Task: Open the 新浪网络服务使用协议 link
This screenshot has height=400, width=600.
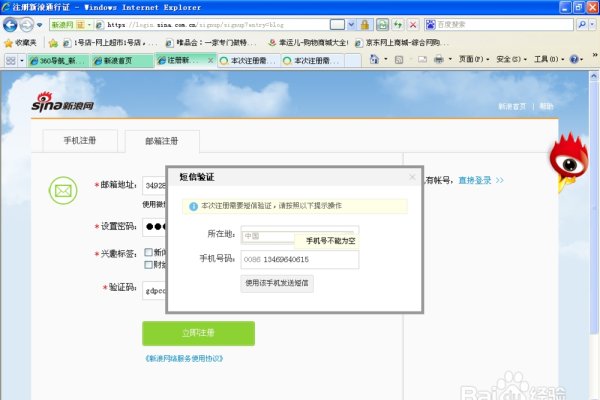Action: (184, 359)
